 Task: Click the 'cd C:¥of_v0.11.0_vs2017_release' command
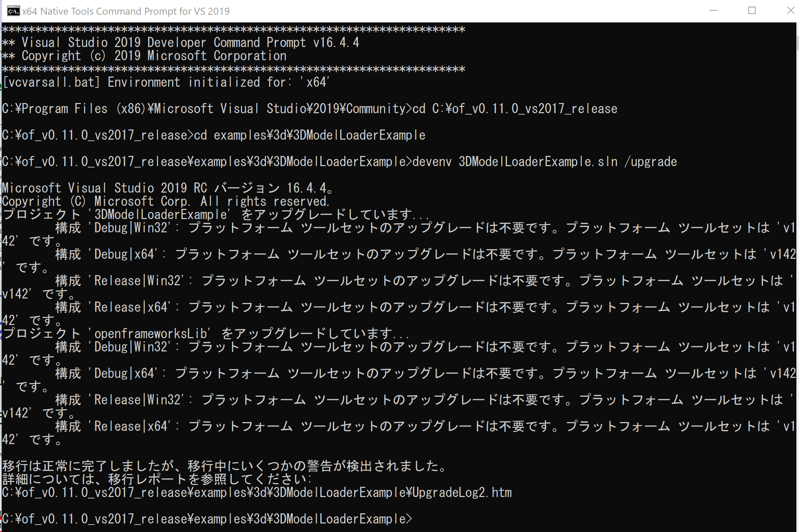tap(515, 109)
